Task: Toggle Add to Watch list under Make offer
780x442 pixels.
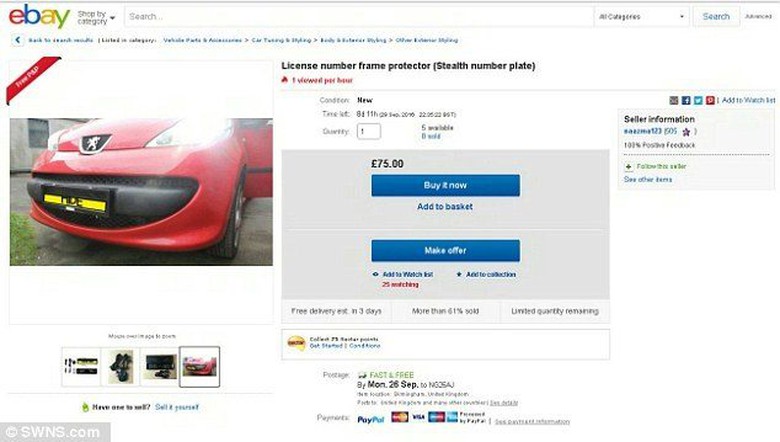Action: click(406, 274)
